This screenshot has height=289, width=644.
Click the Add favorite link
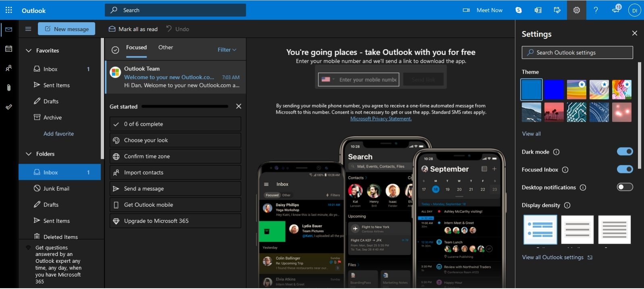coord(58,133)
